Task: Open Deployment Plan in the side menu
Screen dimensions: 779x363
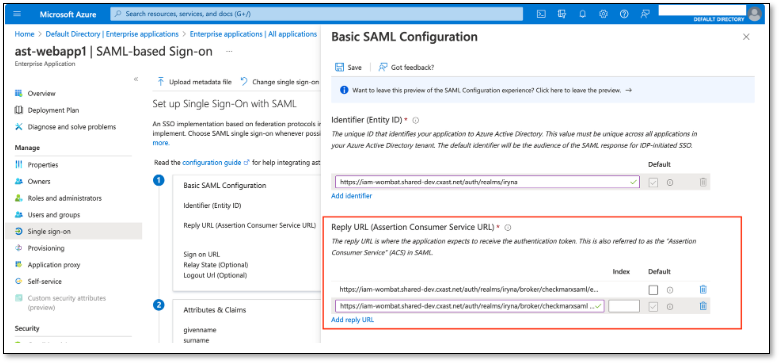Action: tap(53, 110)
